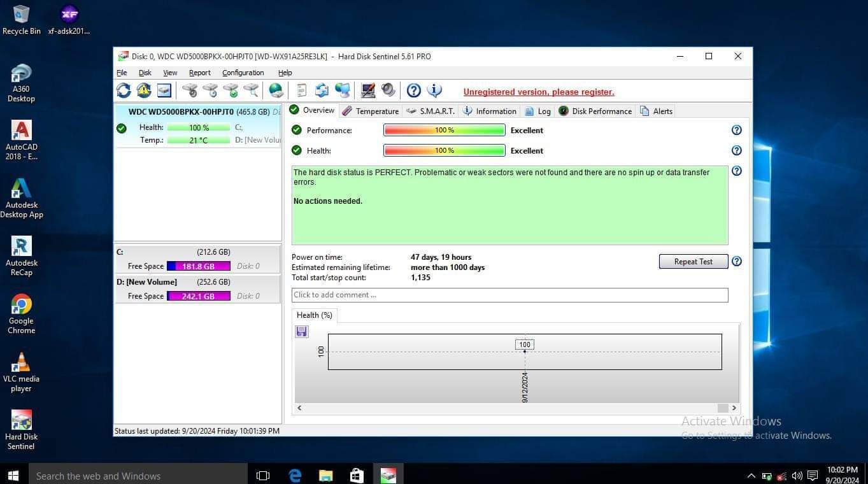Start the short self-test disk icon

pos(190,90)
